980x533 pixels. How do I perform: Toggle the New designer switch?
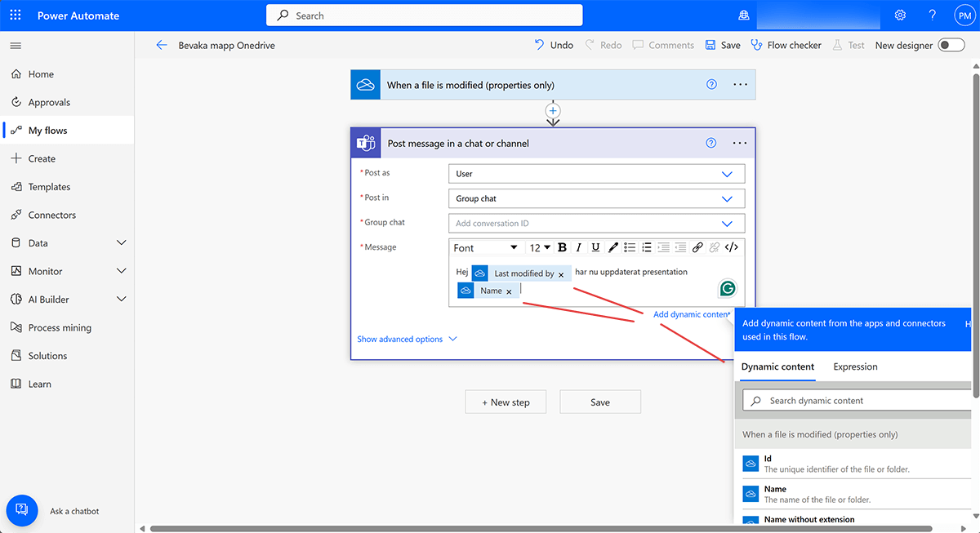(951, 46)
